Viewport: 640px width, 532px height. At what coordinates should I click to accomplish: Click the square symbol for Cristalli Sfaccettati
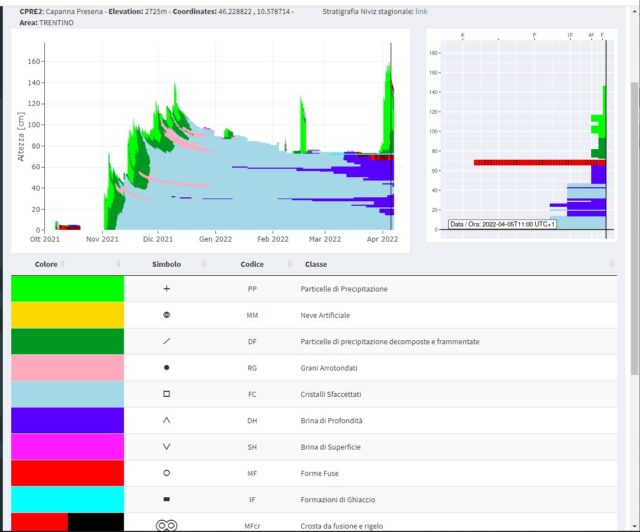166,394
